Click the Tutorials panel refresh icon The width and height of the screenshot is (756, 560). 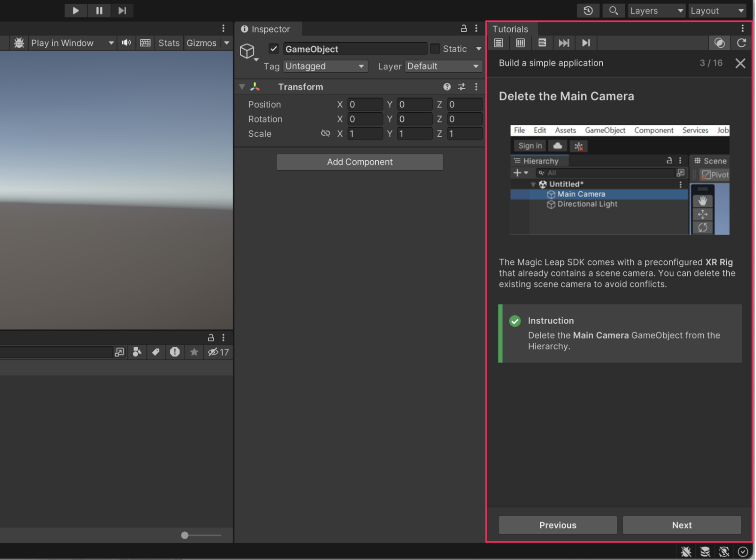[x=741, y=43]
